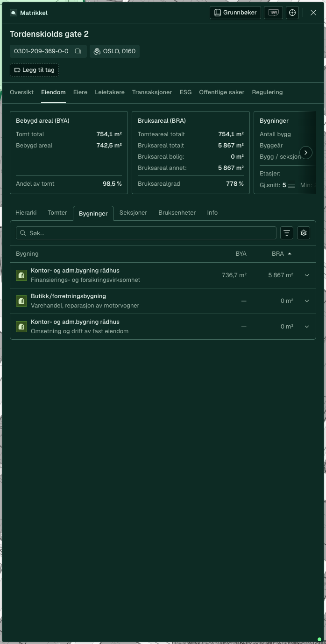Click Tordenskiolds gate 2 heading
The width and height of the screenshot is (326, 644).
49,34
